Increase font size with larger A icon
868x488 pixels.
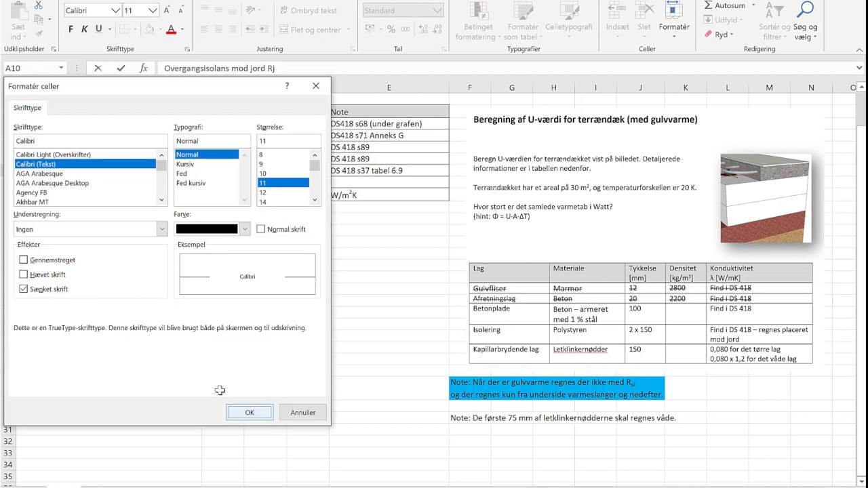click(167, 10)
